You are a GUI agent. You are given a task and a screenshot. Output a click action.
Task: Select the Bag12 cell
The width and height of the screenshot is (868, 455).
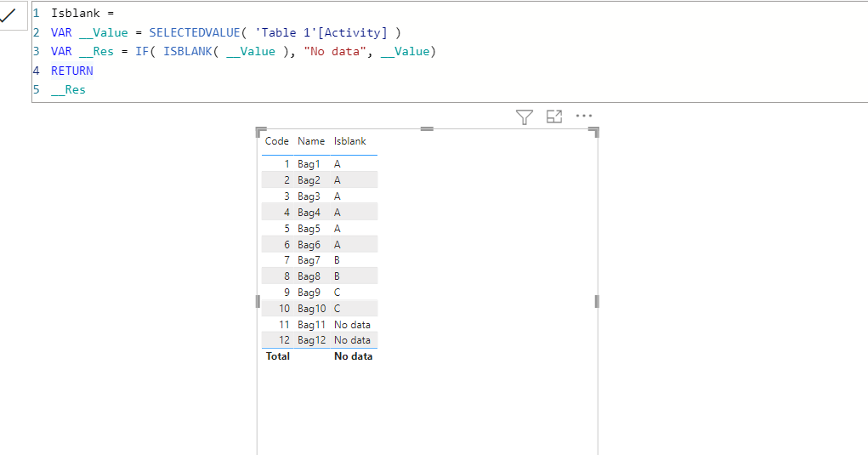coord(312,340)
